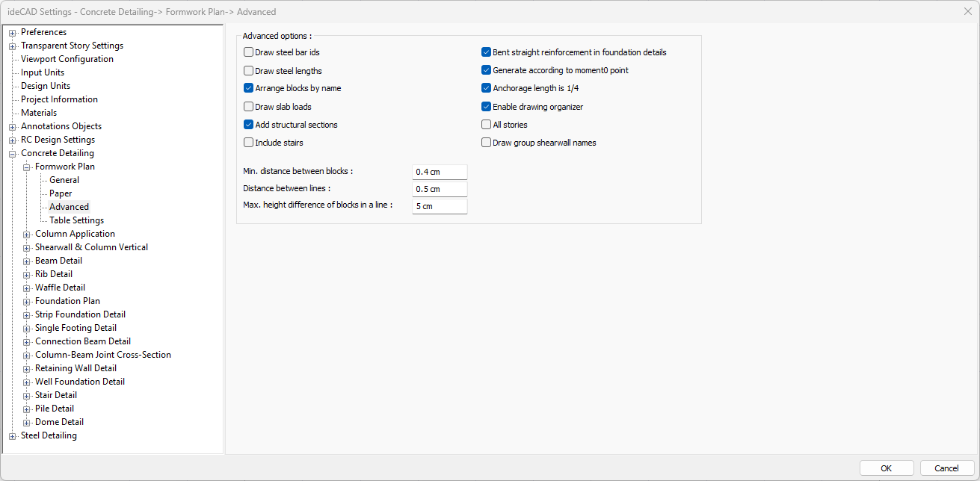The width and height of the screenshot is (980, 481).
Task: Select General under Formwork Plan
Action: pyautogui.click(x=64, y=180)
